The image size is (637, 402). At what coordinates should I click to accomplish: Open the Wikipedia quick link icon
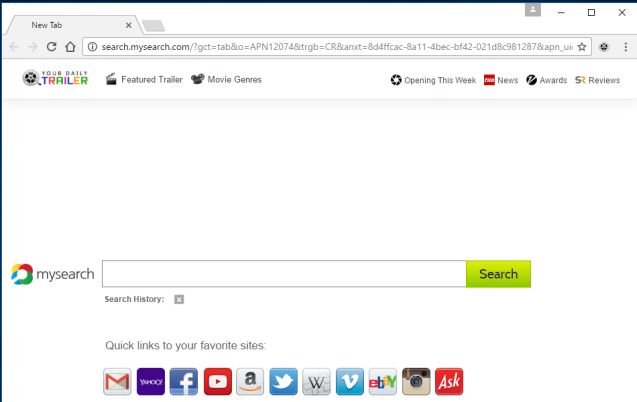tap(316, 381)
